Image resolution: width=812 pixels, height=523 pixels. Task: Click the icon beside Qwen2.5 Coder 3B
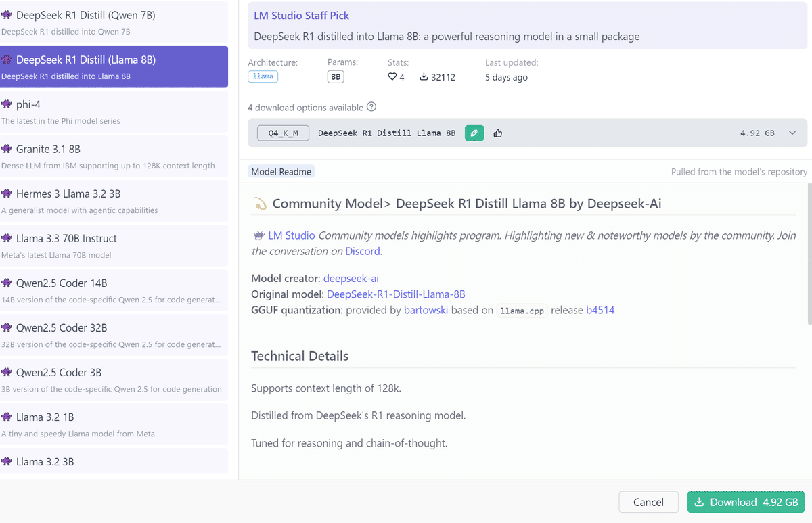point(7,372)
